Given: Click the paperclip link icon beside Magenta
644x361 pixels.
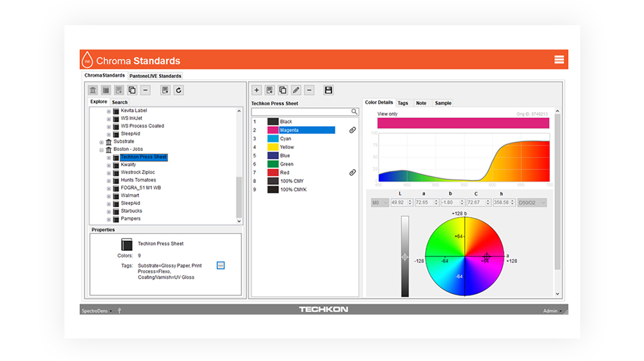Looking at the screenshot, I should pos(352,130).
